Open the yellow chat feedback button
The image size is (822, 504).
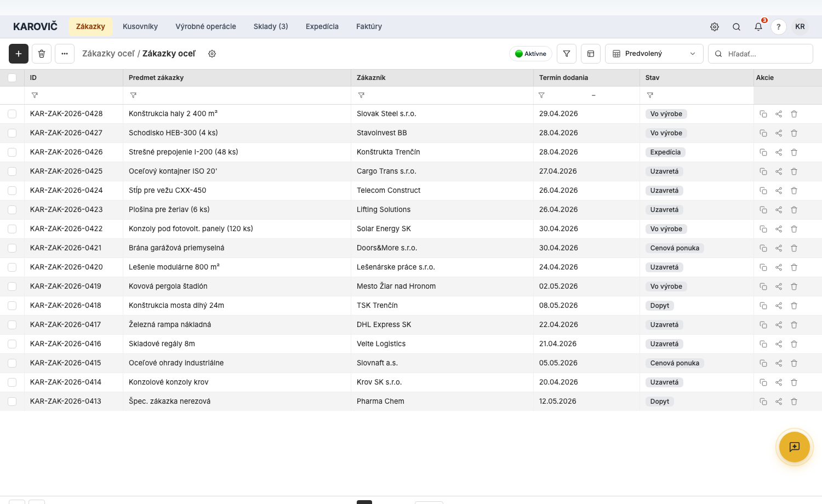[x=795, y=447]
